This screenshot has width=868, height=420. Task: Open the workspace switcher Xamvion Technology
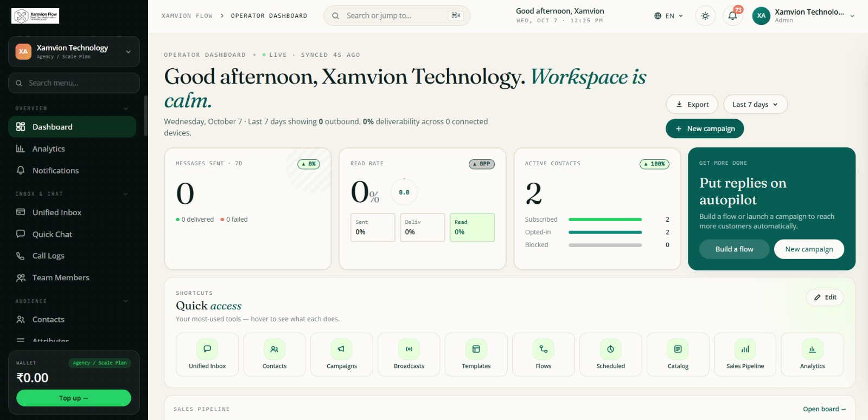coord(74,51)
